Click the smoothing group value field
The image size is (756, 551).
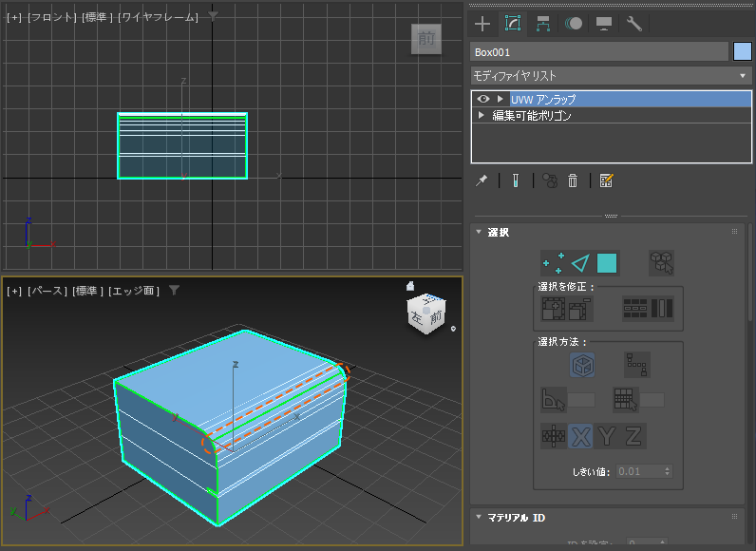tap(652, 400)
